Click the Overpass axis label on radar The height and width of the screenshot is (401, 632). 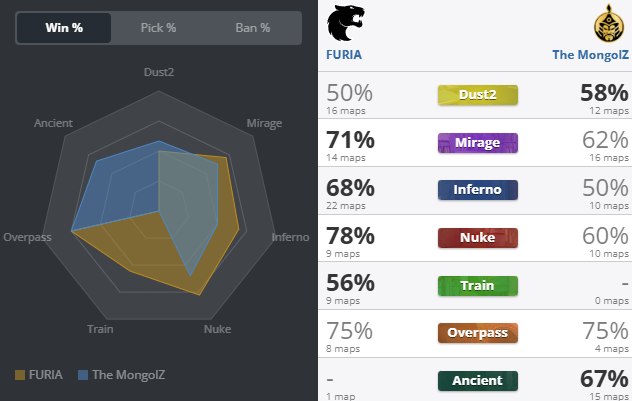[27, 238]
